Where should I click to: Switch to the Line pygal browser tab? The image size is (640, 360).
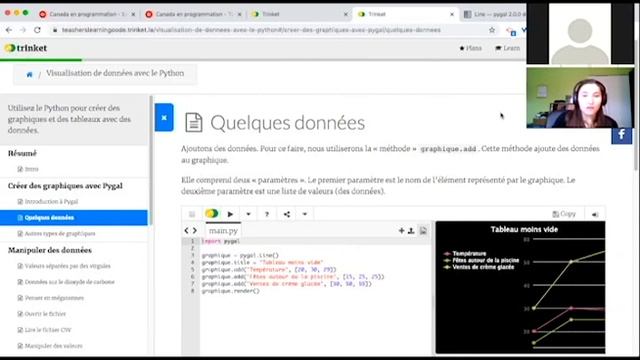pyautogui.click(x=494, y=14)
